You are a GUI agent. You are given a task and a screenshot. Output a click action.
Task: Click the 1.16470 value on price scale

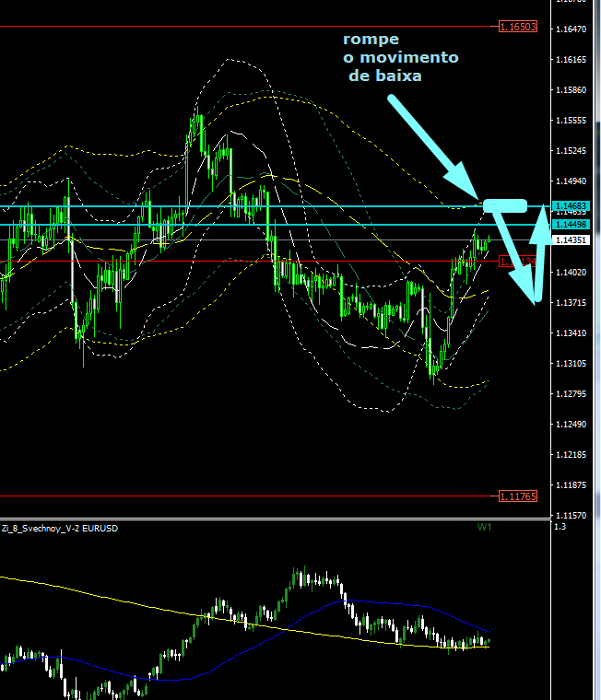(572, 29)
